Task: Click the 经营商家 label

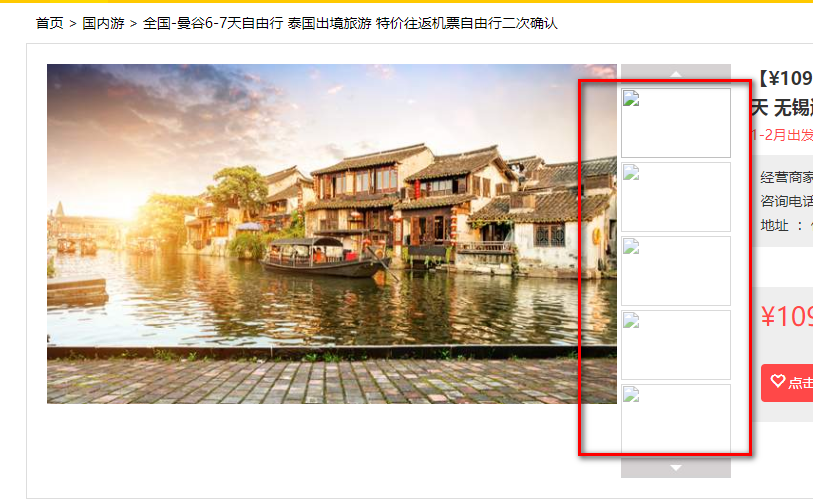Action: (x=787, y=177)
